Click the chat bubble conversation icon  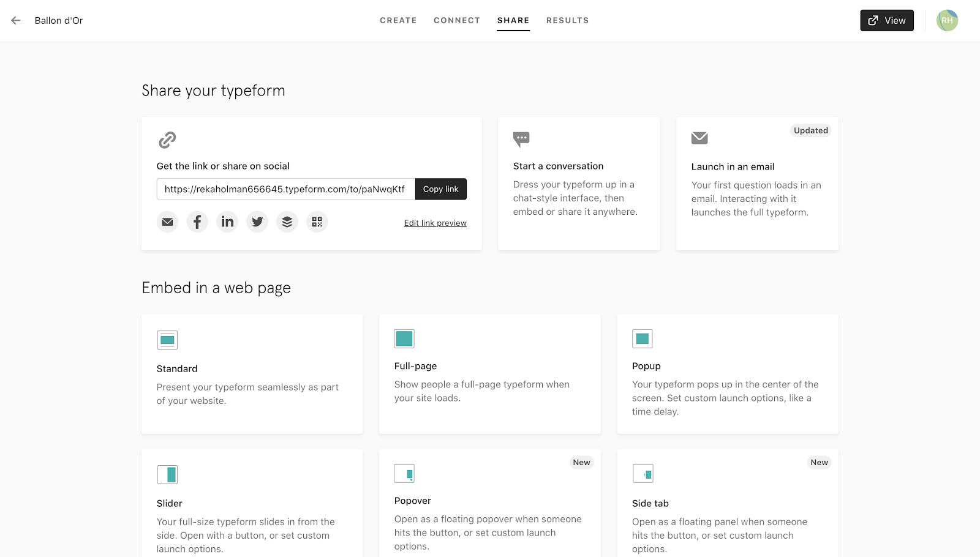click(521, 140)
